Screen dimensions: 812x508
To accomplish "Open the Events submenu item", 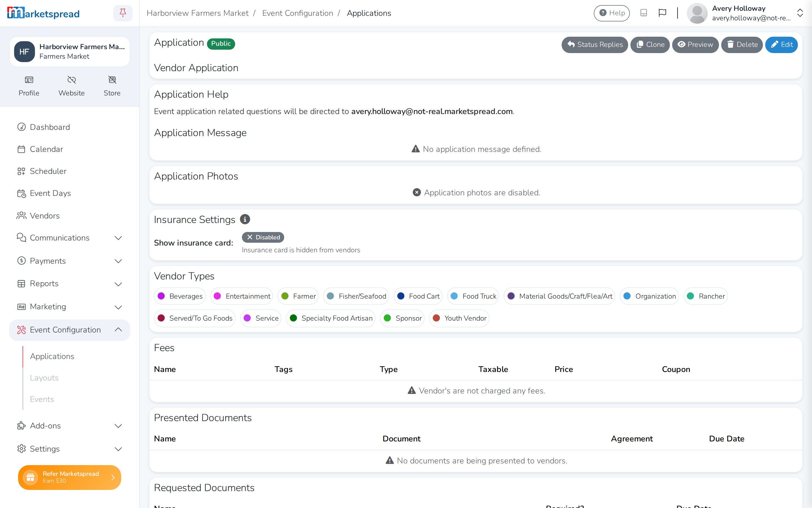I will 42,399.
